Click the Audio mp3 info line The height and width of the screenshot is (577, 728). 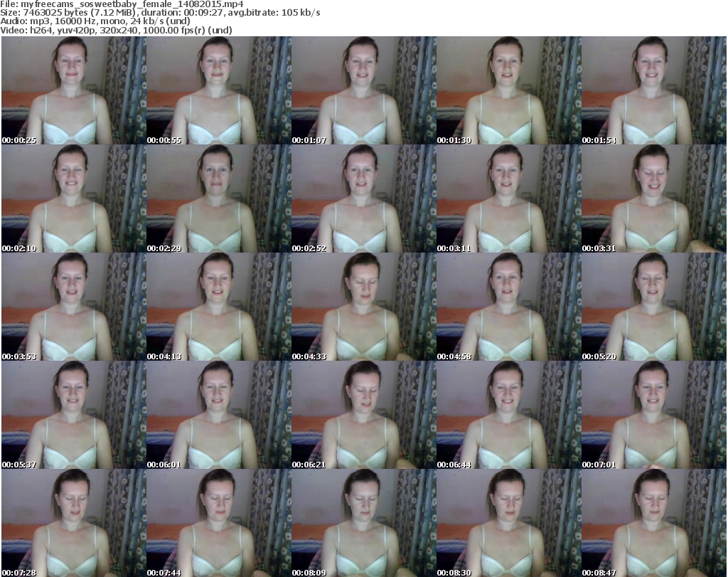(x=95, y=21)
